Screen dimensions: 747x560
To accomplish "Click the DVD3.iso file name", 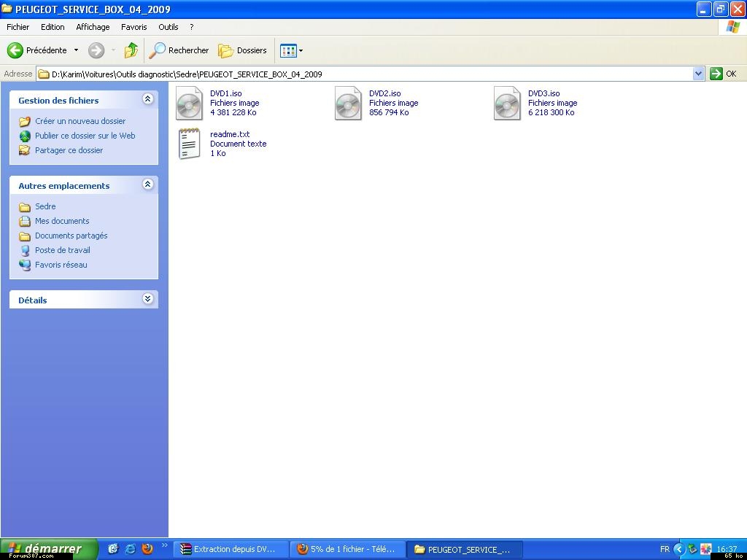I will [544, 93].
